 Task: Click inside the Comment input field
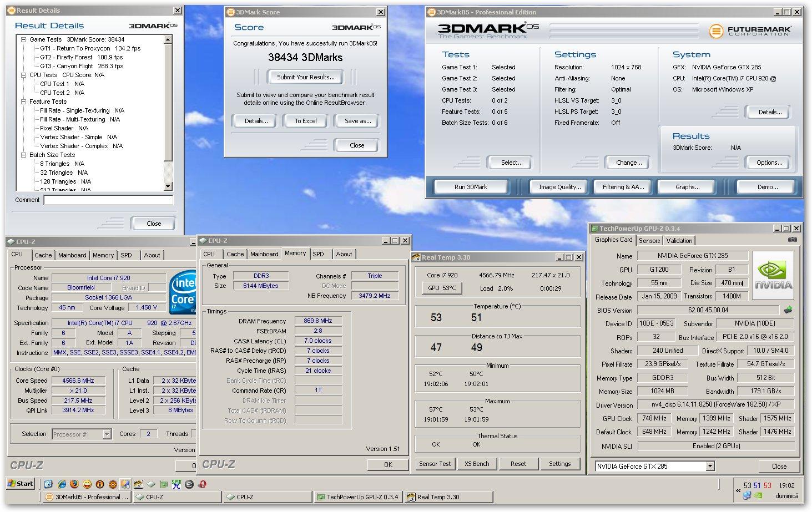108,200
